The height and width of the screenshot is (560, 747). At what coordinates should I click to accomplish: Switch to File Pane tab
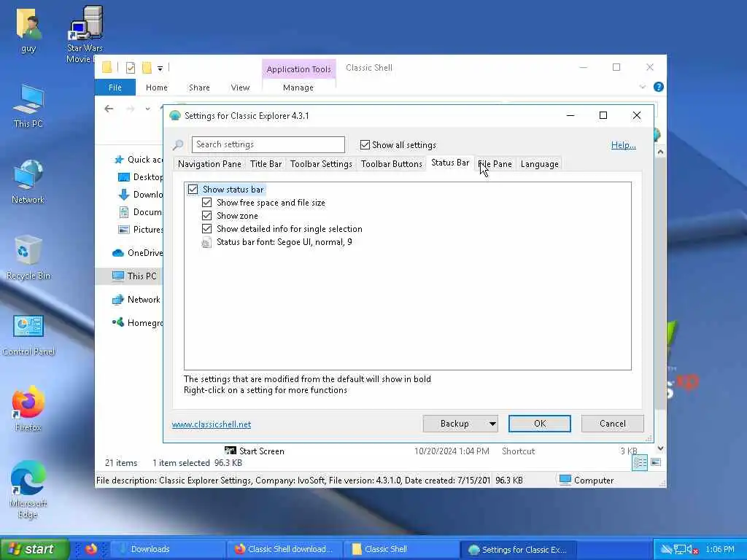pyautogui.click(x=495, y=164)
